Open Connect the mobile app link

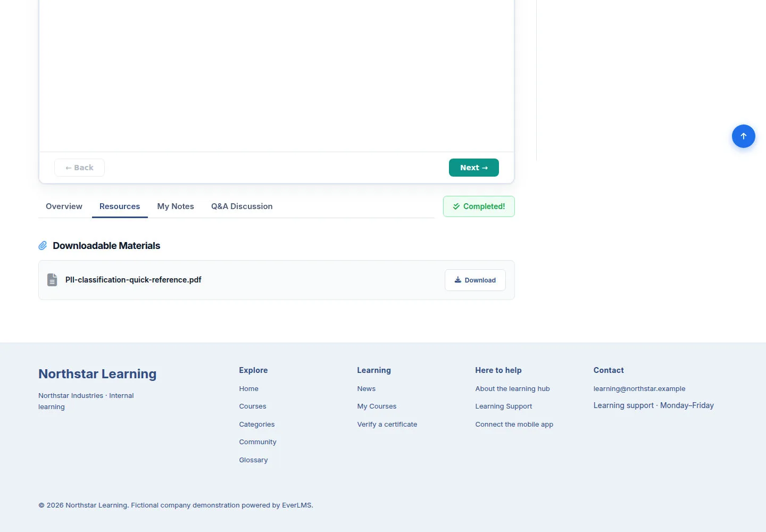tap(514, 425)
